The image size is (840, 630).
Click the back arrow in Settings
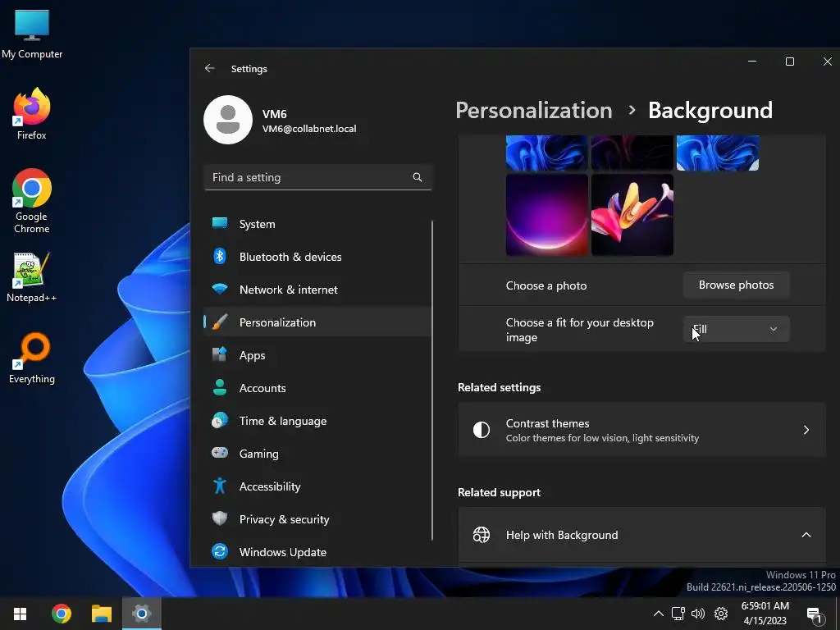pos(209,68)
